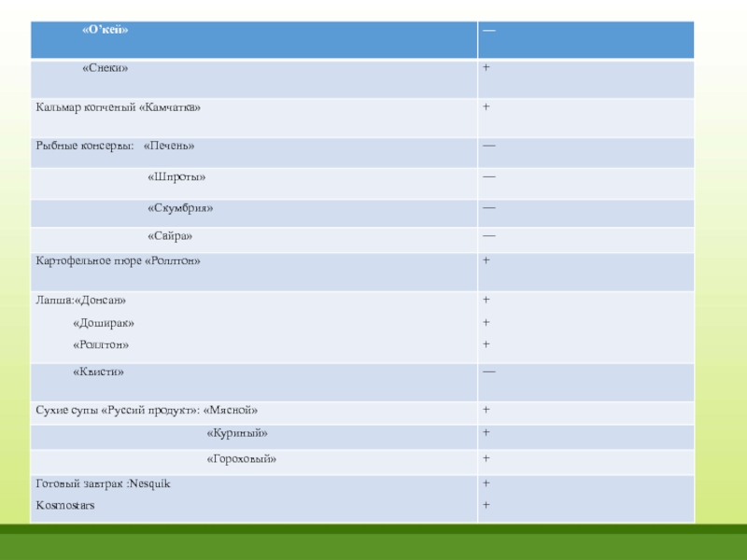The width and height of the screenshot is (747, 560).
Task: Select the dash in the «Шпроты» row
Action: point(488,176)
